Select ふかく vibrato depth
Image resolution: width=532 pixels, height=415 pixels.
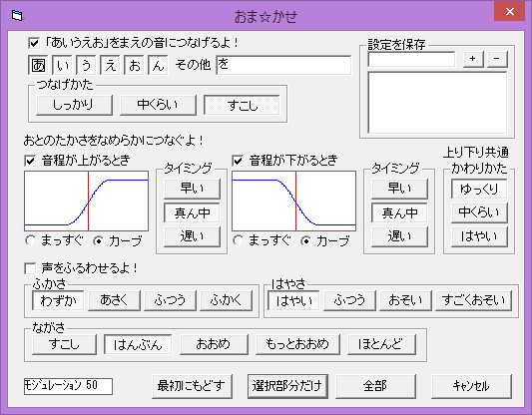pos(226,300)
